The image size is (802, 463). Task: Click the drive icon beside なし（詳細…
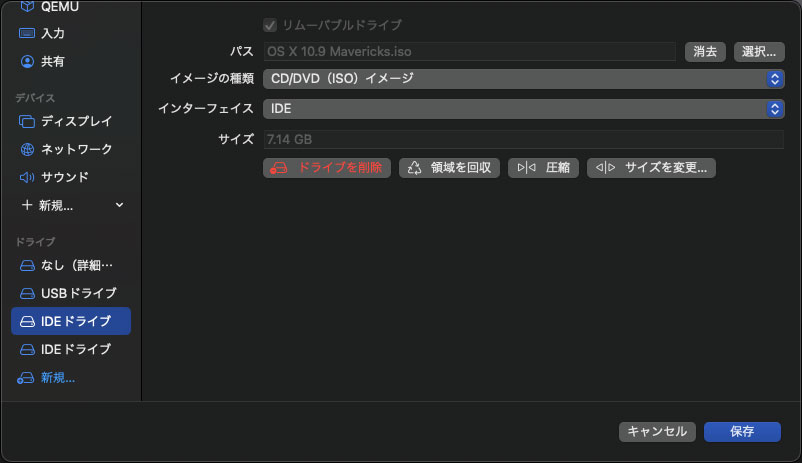tap(27, 266)
